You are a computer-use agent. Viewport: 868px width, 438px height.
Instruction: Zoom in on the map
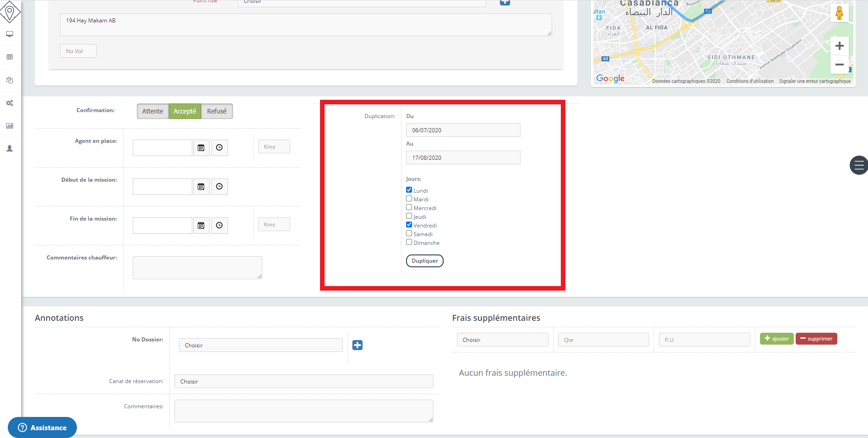(839, 46)
